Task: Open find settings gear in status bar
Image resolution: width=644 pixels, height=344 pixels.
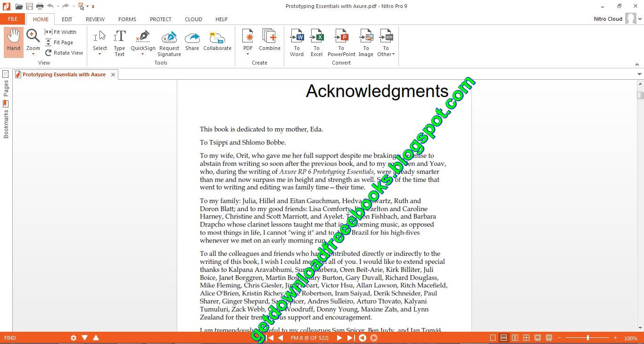Action: (x=74, y=338)
